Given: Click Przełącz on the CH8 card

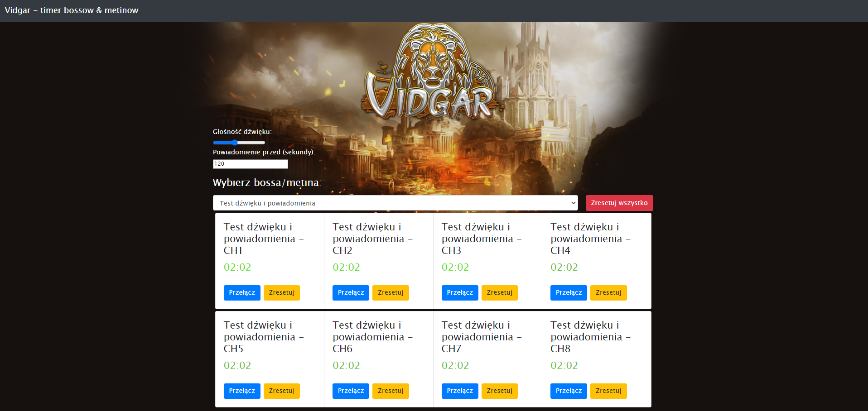Looking at the screenshot, I should pos(569,391).
